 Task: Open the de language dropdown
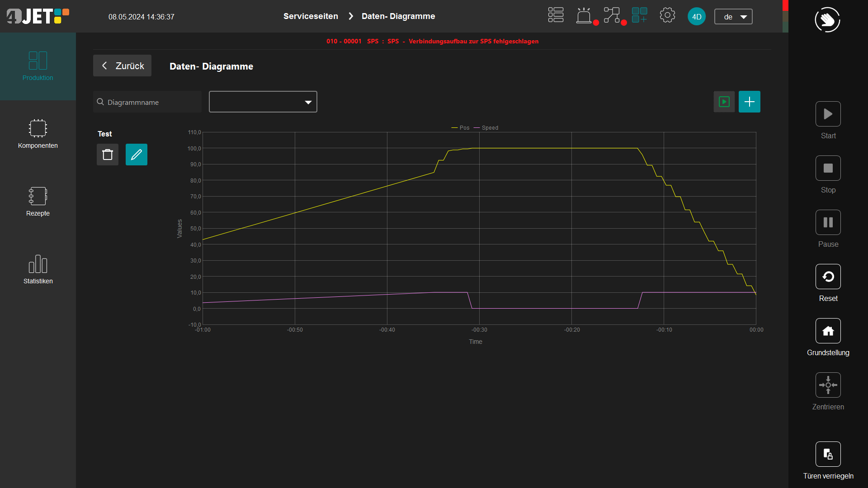point(733,17)
